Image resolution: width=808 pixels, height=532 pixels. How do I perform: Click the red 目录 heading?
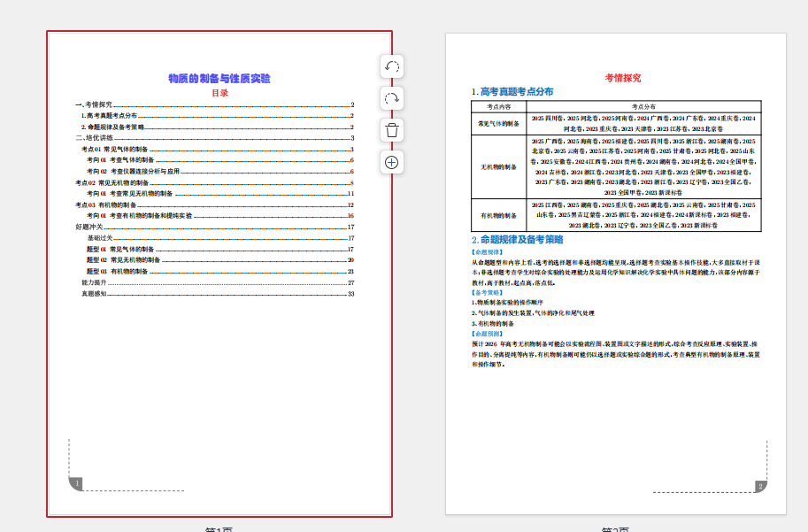pyautogui.click(x=219, y=93)
